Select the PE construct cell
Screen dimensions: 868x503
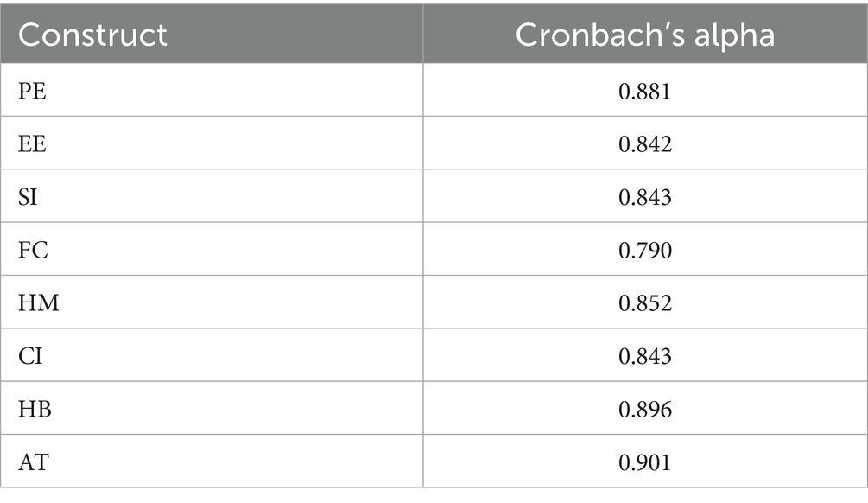32,91
